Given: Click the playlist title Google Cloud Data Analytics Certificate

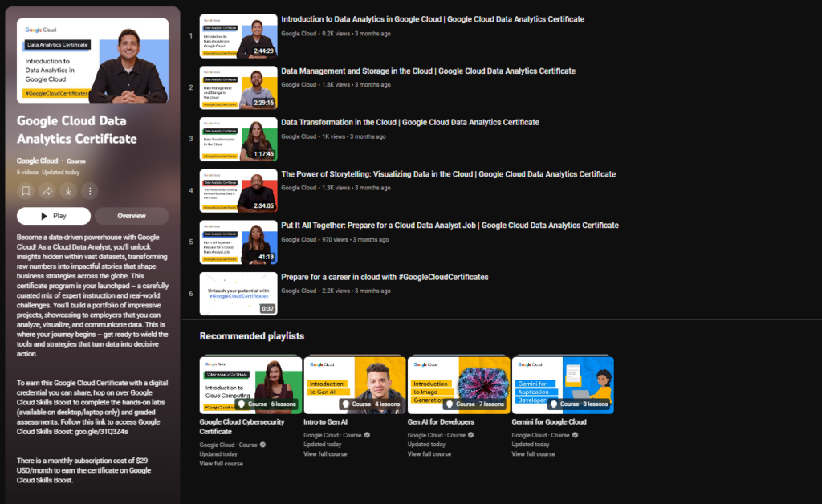Looking at the screenshot, I should point(76,130).
